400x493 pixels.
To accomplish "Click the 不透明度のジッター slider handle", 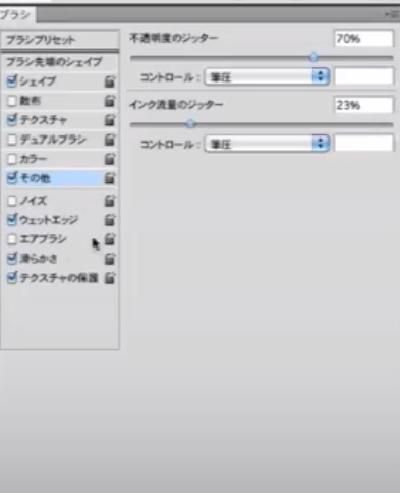I will click(x=314, y=58).
